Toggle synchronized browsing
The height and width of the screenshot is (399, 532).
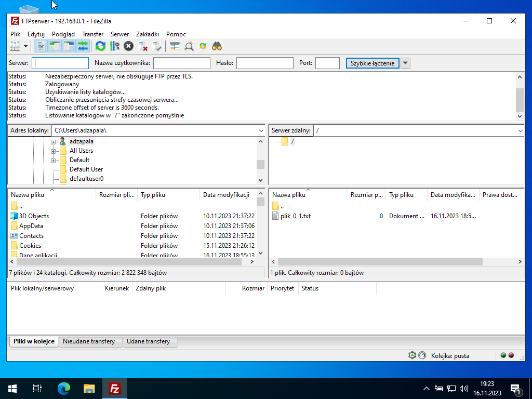[x=203, y=46]
